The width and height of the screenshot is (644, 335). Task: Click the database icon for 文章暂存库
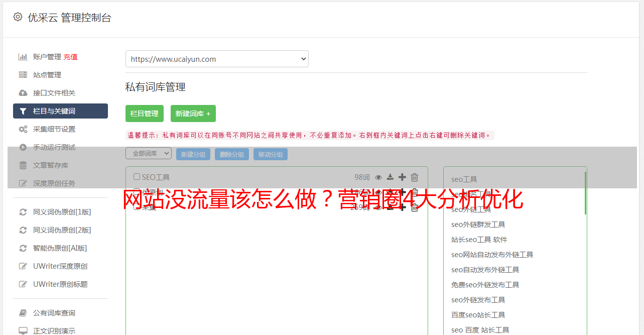tap(23, 165)
